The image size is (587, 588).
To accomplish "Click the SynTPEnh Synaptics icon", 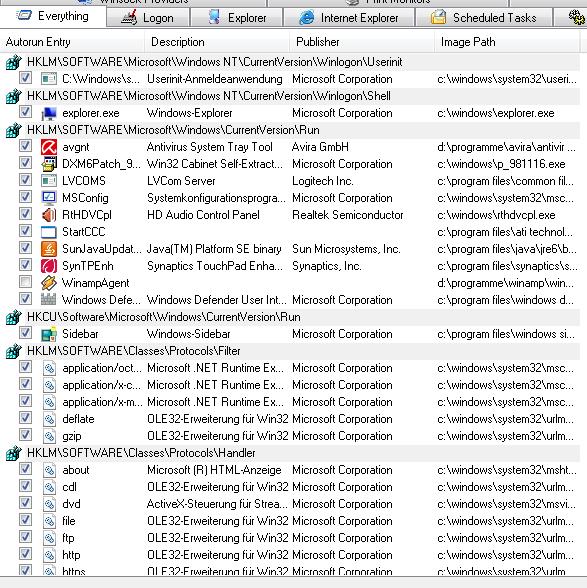I will coord(49,266).
